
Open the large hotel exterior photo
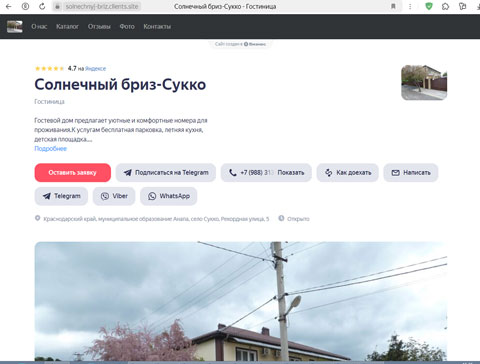click(x=241, y=301)
